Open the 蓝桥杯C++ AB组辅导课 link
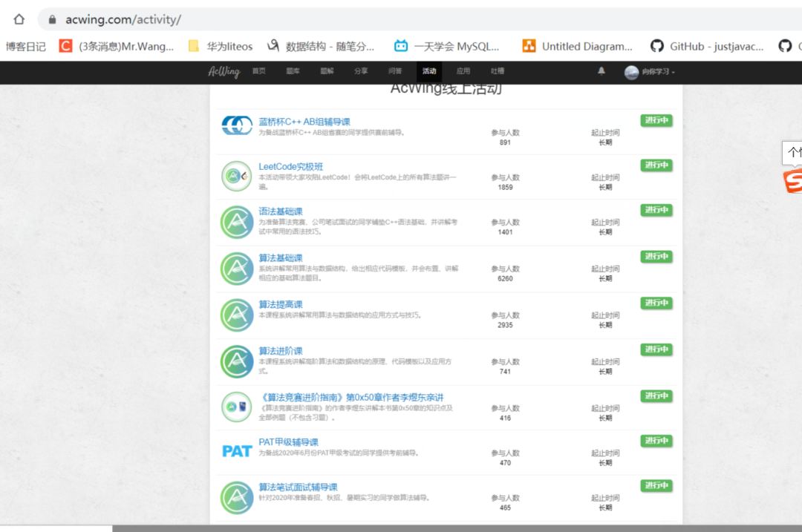Viewport: 802px width, 532px height. click(304, 122)
